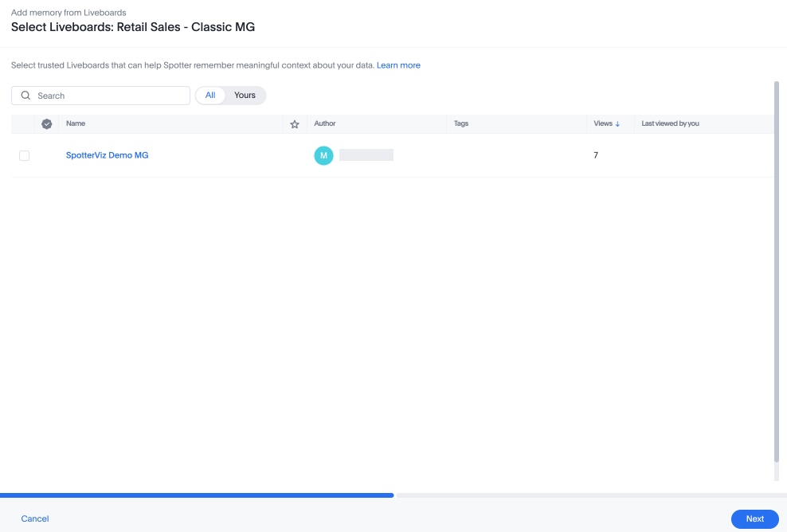The image size is (787, 532).
Task: Click the search magnifier icon
Action: point(25,96)
